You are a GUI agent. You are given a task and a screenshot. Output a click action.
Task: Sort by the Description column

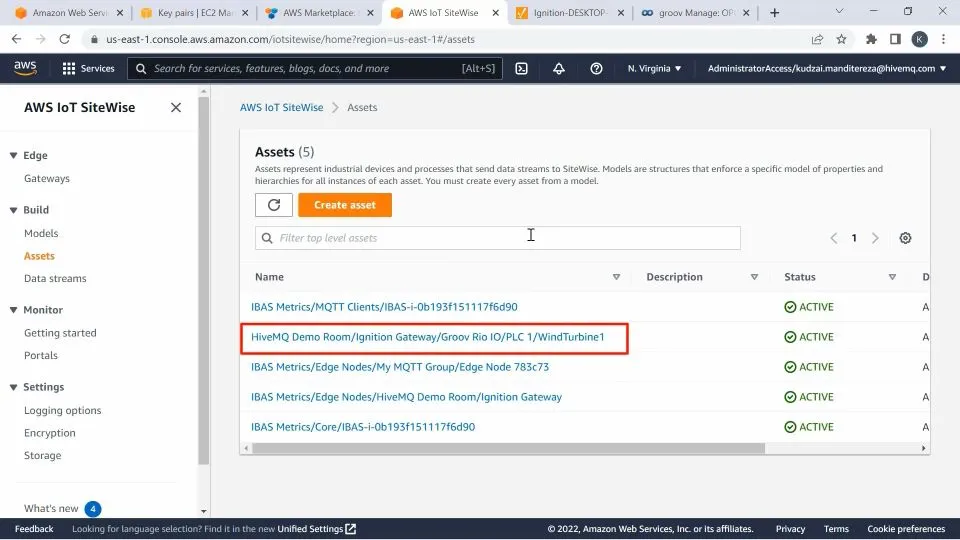[754, 277]
